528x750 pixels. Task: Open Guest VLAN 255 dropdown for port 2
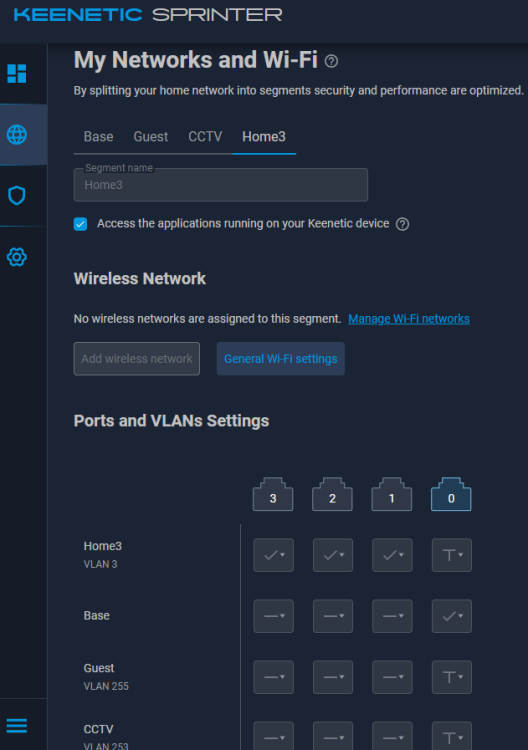(x=333, y=677)
